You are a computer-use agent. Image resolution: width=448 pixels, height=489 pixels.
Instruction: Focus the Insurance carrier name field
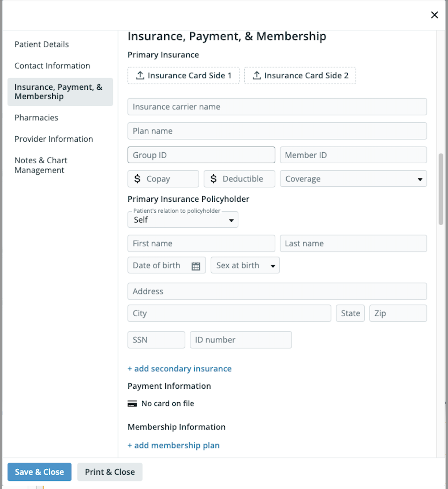(277, 107)
